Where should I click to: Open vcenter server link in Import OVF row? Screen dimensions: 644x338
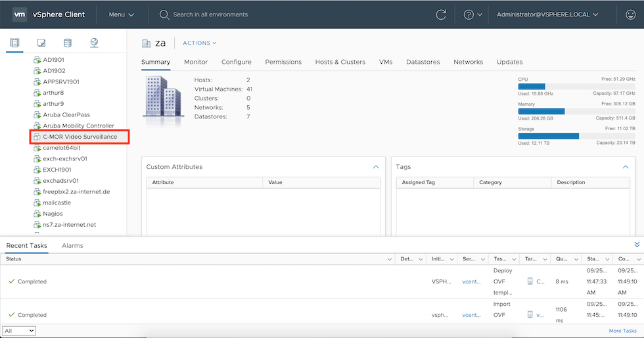[472, 315]
